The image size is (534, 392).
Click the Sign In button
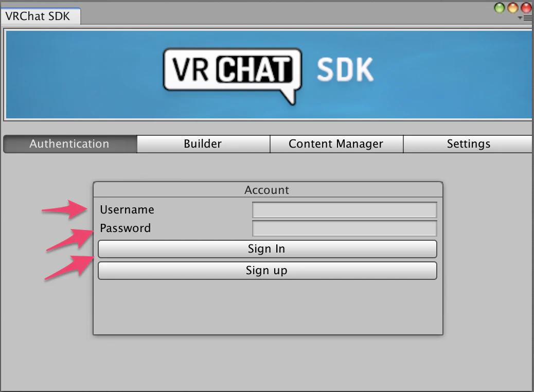pyautogui.click(x=268, y=249)
